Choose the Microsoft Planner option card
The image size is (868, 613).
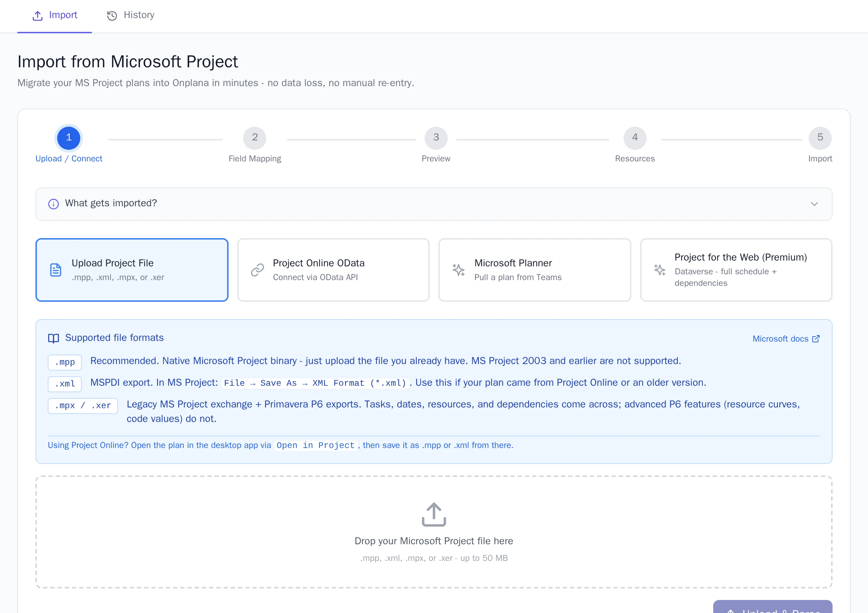(x=535, y=270)
